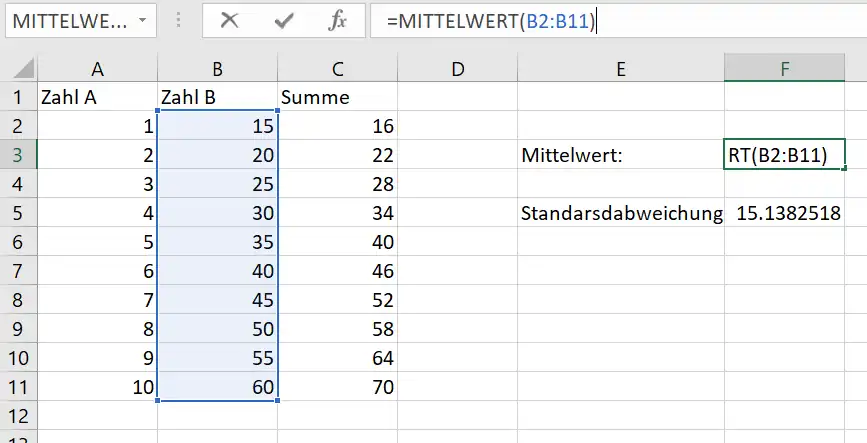Viewport: 867px width, 443px height.
Task: Select the cell showing 15.1382518
Action: (x=786, y=213)
